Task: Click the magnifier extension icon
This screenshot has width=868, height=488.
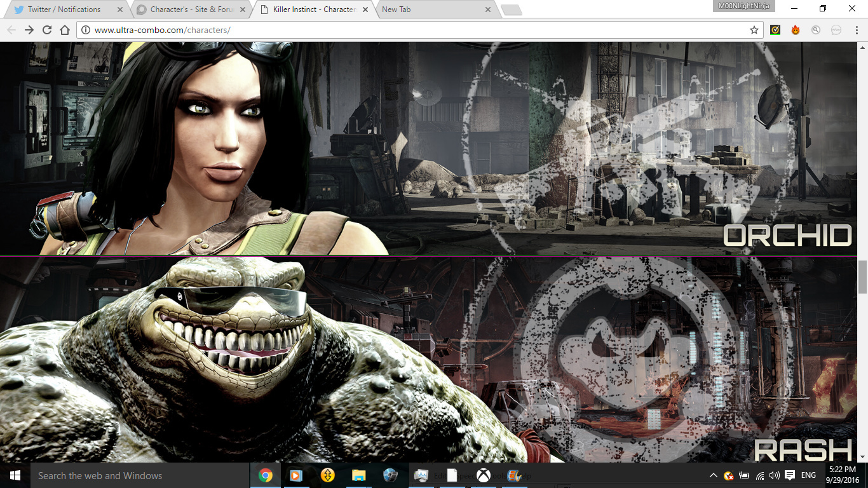Action: click(x=816, y=30)
